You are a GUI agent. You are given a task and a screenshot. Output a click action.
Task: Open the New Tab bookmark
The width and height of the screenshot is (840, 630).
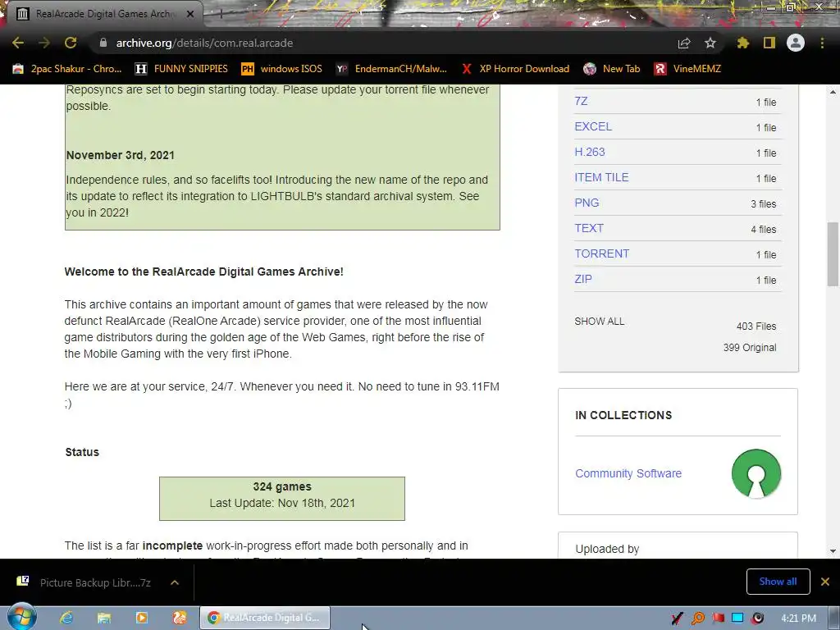click(611, 69)
